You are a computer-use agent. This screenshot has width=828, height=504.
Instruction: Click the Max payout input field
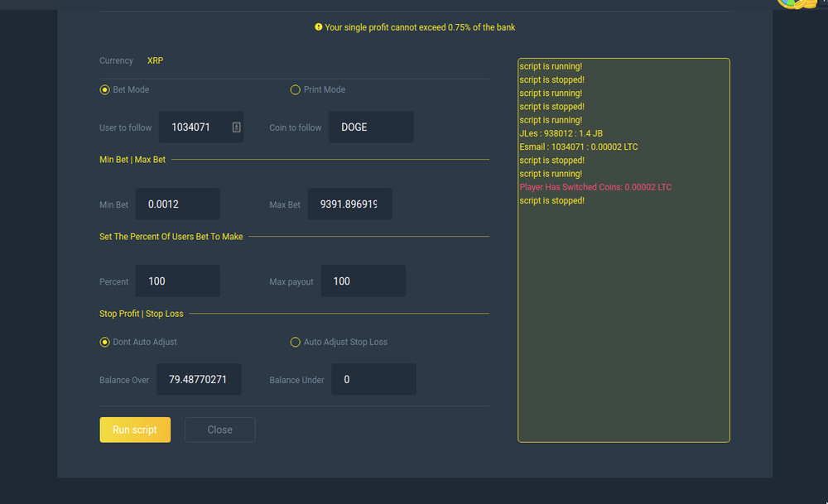363,281
